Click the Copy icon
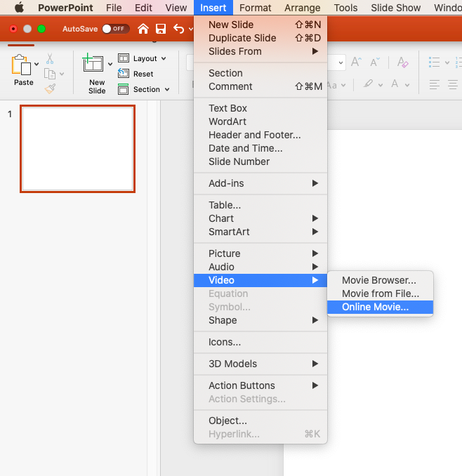 click(50, 74)
